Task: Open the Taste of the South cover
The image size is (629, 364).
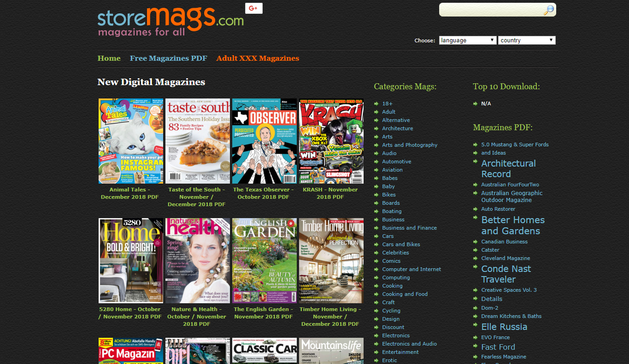Action: pyautogui.click(x=198, y=141)
